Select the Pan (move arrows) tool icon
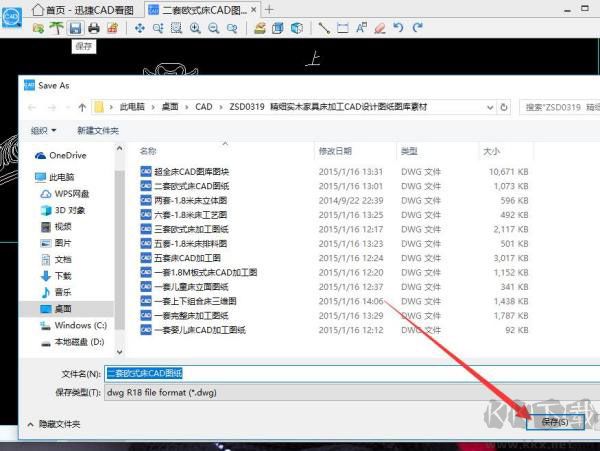This screenshot has height=451, width=600. [139, 28]
